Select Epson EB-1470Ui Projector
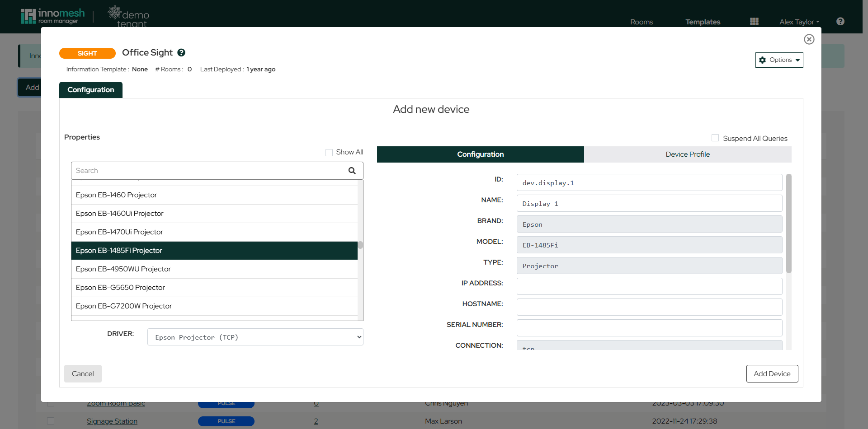The height and width of the screenshot is (429, 868). click(x=214, y=232)
